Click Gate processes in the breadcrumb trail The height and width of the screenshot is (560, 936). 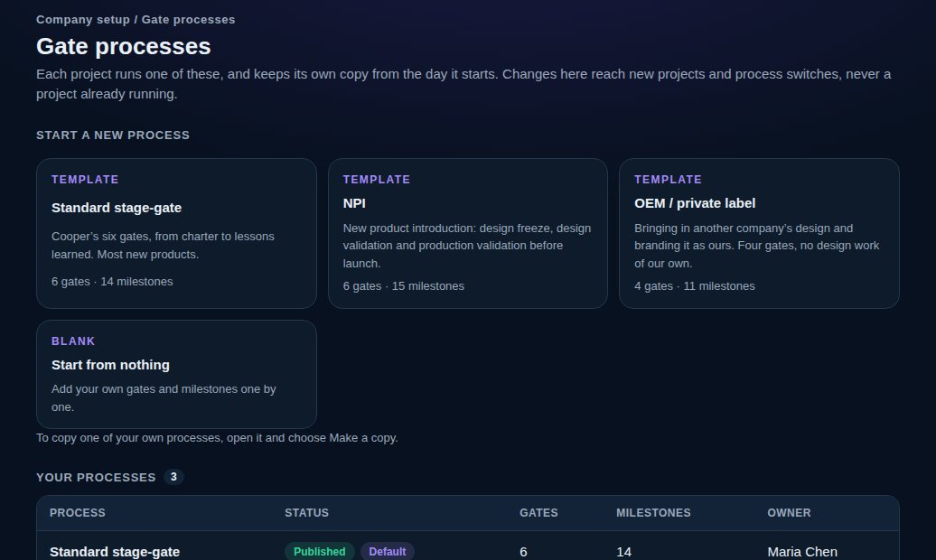click(188, 20)
